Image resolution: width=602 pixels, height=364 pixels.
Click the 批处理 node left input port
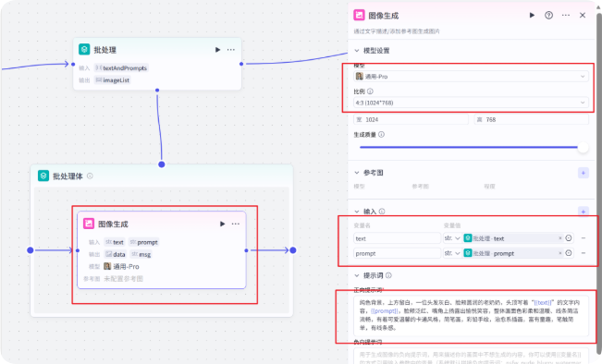pyautogui.click(x=73, y=64)
